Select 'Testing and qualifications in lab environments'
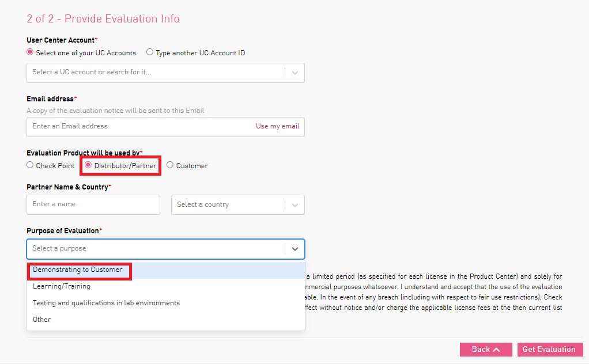589x364 pixels. click(106, 303)
